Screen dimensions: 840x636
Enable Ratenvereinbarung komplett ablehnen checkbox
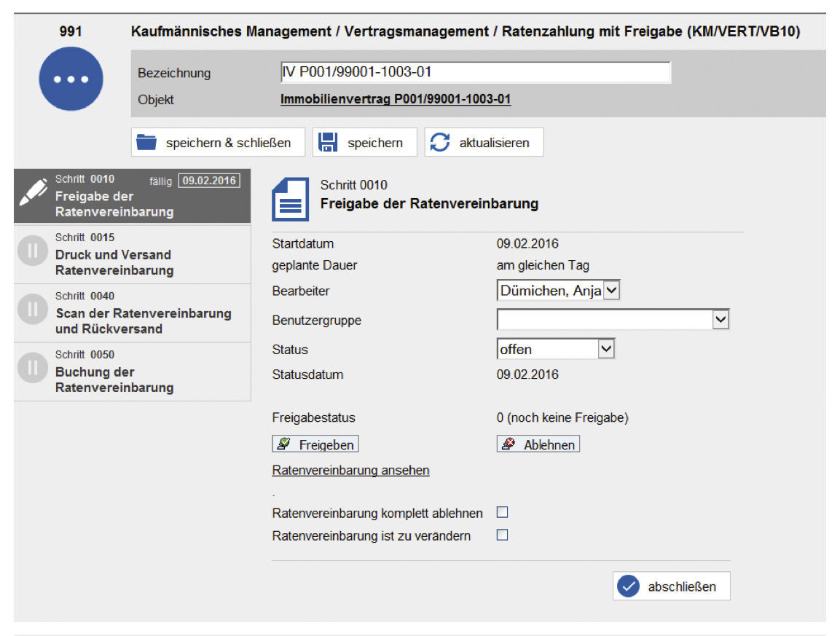pyautogui.click(x=502, y=513)
